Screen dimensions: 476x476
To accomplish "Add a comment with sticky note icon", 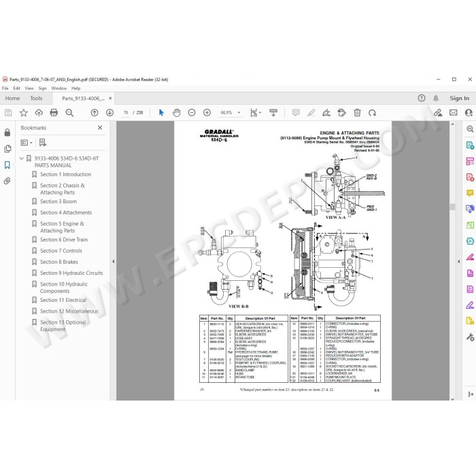I will [x=296, y=113].
